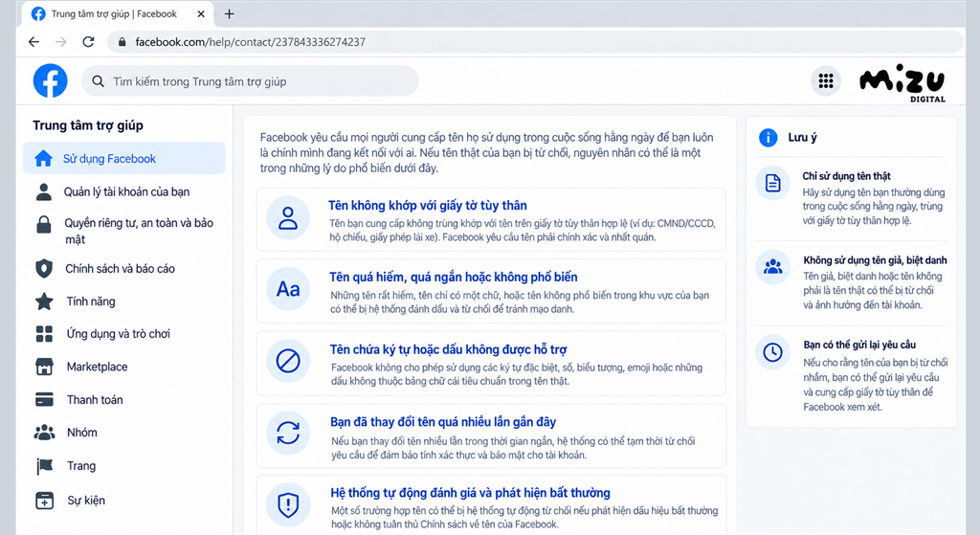Click the prohibited-circle icon on the ký tự card

point(288,361)
